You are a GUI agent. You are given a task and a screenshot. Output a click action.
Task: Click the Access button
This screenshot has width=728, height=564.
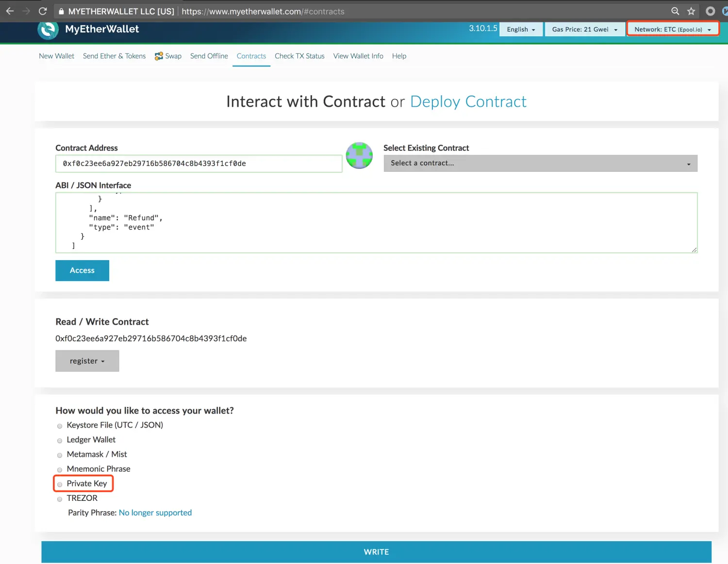tap(82, 270)
